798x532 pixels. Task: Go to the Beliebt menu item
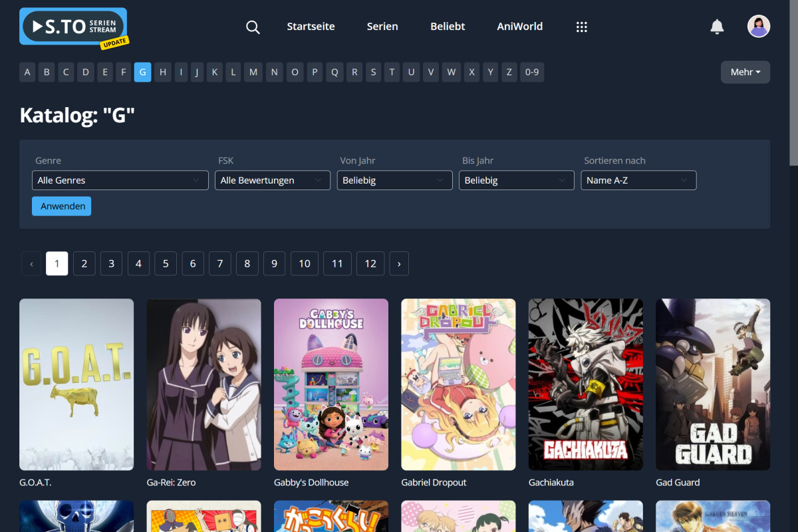[448, 27]
